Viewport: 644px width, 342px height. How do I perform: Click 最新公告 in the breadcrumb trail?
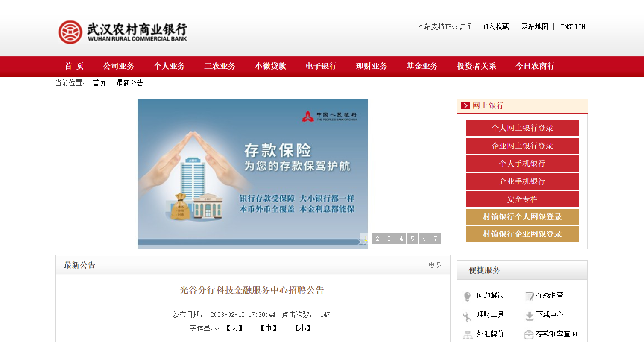[130, 83]
